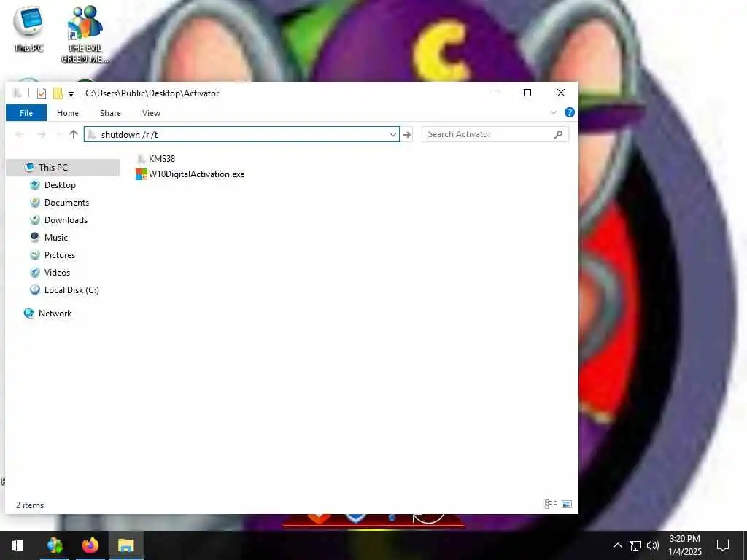Click the Music icon in sidebar

[x=35, y=237]
